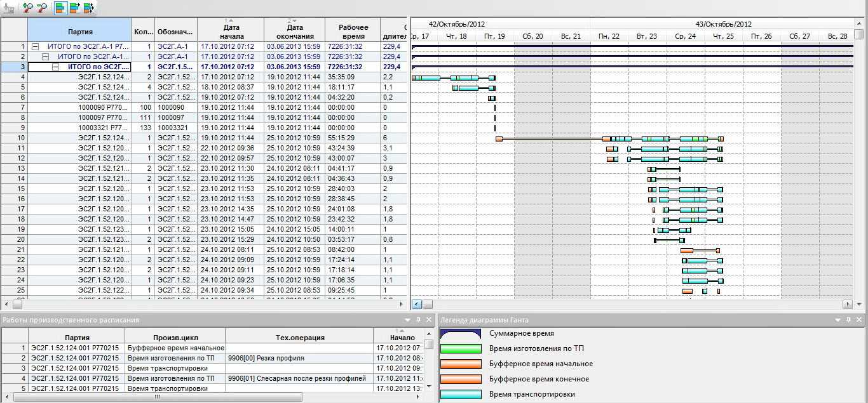Click the green Время изготовления по ТП swatch
868x403 pixels.
point(461,348)
